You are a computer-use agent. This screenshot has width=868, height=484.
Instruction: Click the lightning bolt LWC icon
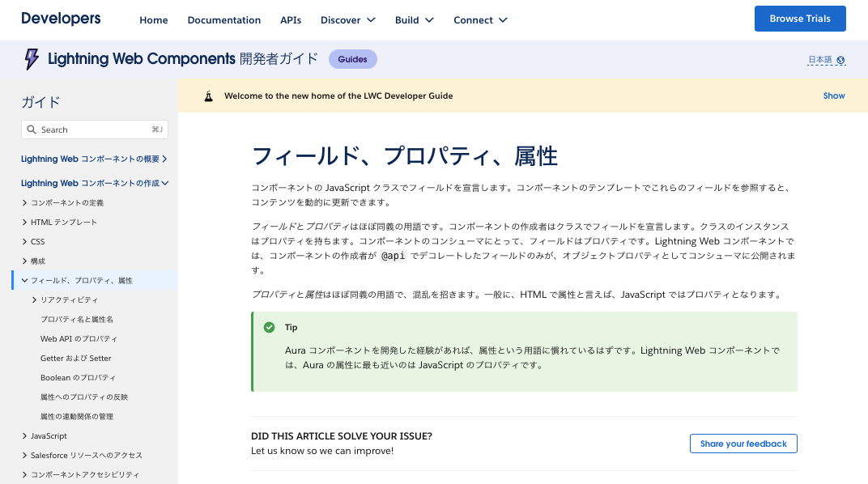(32, 58)
